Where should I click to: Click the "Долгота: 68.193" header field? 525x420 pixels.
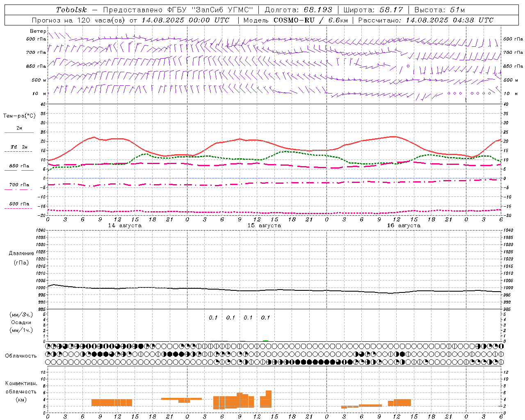coord(298,10)
